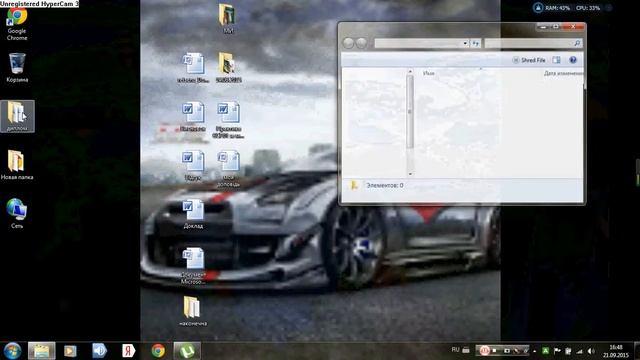
Task: Click the navigation pane scrollbar thumb
Action: point(410,112)
